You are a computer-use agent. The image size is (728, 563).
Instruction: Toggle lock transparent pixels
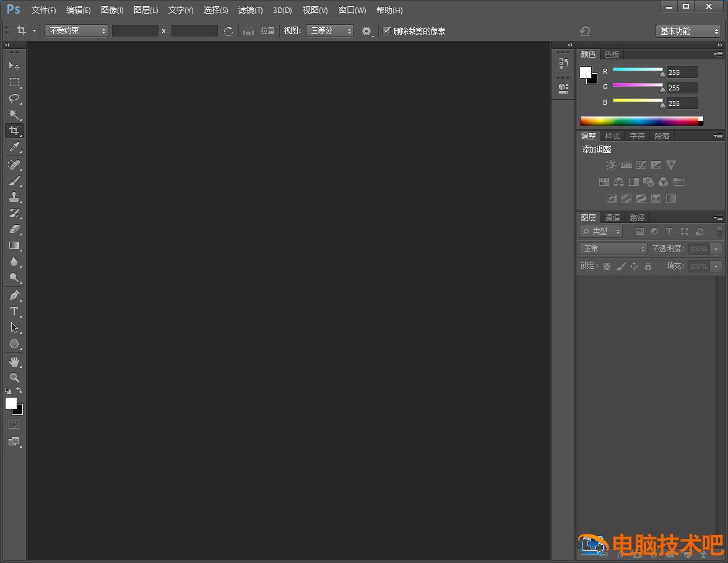[607, 266]
